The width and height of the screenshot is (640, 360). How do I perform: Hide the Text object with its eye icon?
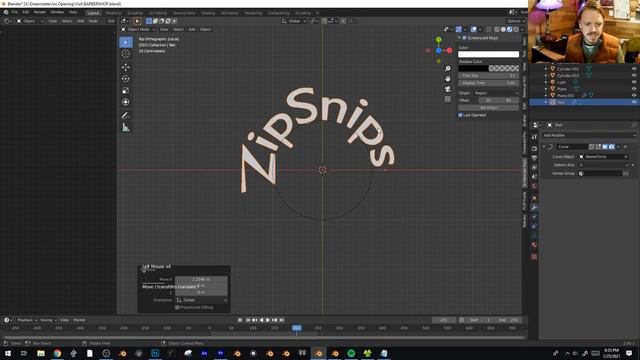[x=634, y=102]
